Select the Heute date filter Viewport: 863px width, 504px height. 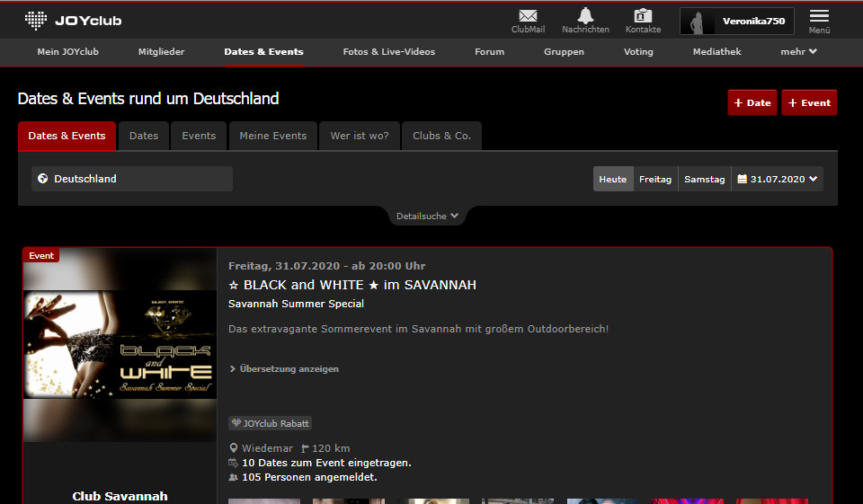612,179
